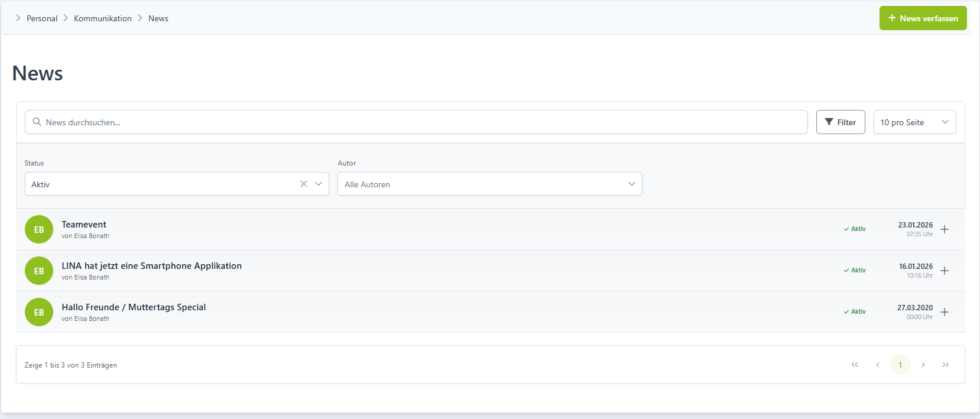Click the date 23.01.2026
This screenshot has height=419, width=980.
point(915,225)
